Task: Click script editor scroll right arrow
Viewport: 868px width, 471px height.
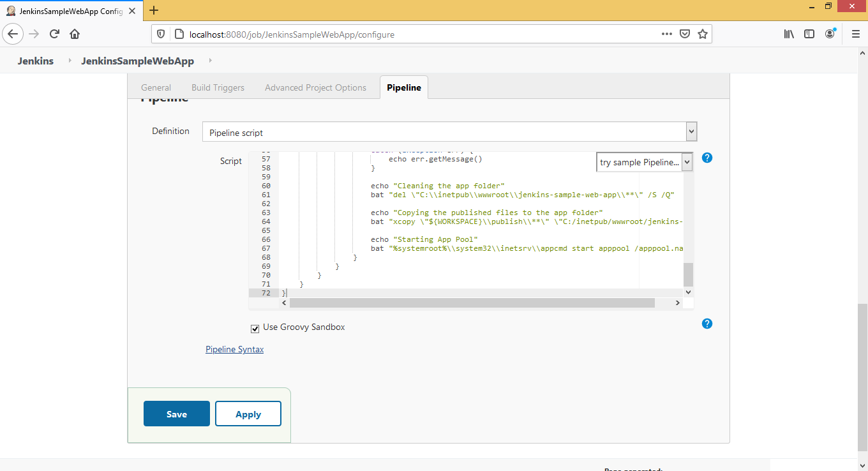Action: [678, 303]
